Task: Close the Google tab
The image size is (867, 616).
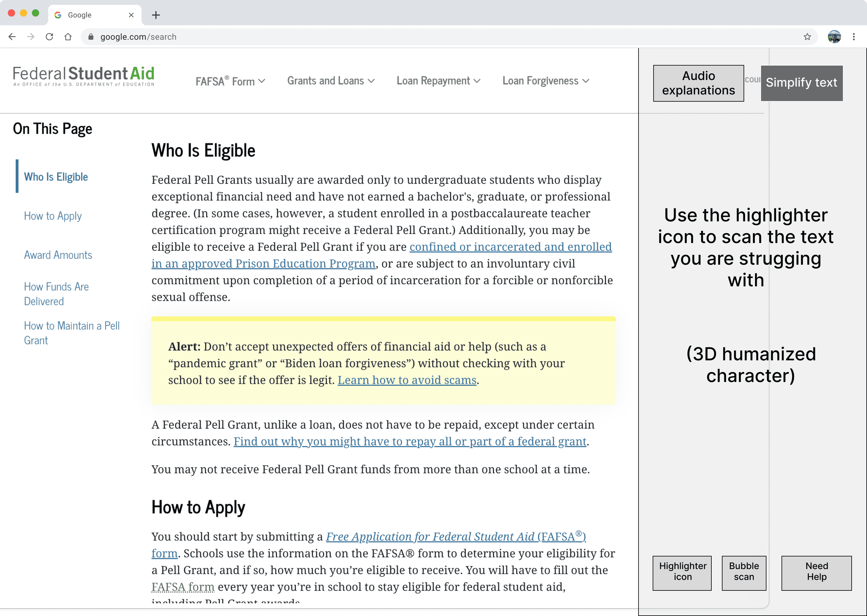Action: 131,15
